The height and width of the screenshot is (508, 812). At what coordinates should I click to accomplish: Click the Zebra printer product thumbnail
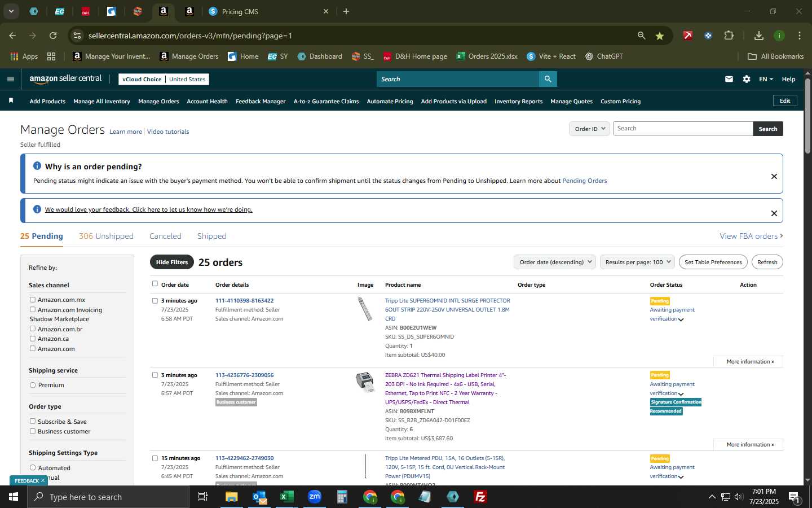(365, 382)
